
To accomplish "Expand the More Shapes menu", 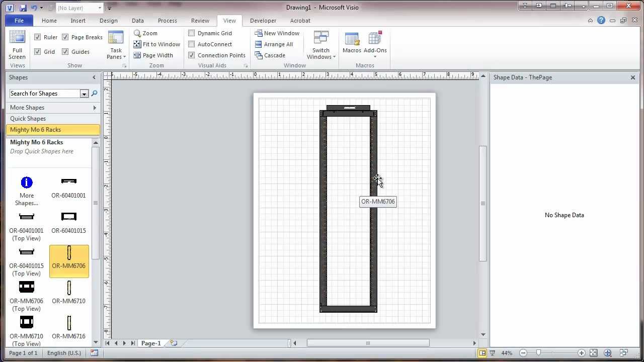I will (x=53, y=108).
